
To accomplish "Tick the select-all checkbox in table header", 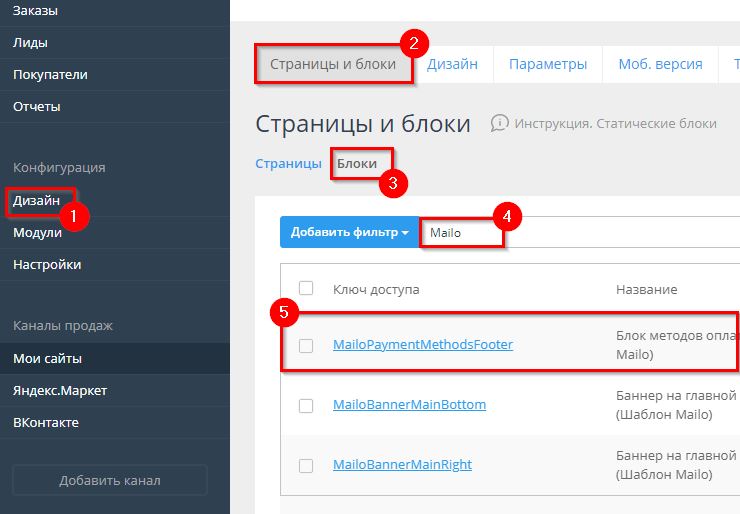I will [x=306, y=288].
